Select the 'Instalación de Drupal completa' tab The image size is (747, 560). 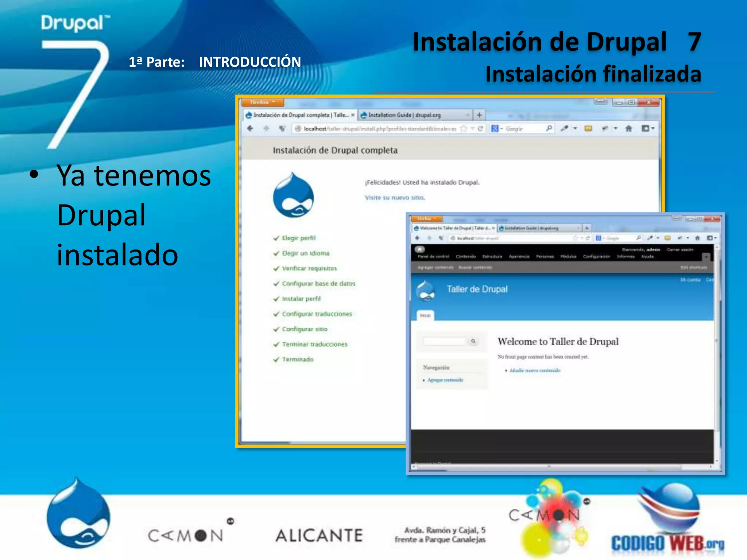(x=300, y=115)
